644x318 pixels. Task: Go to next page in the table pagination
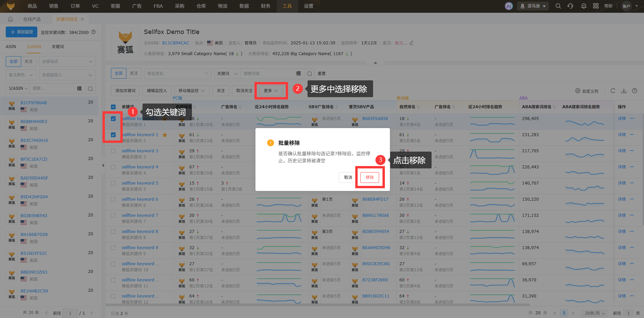pos(573,313)
